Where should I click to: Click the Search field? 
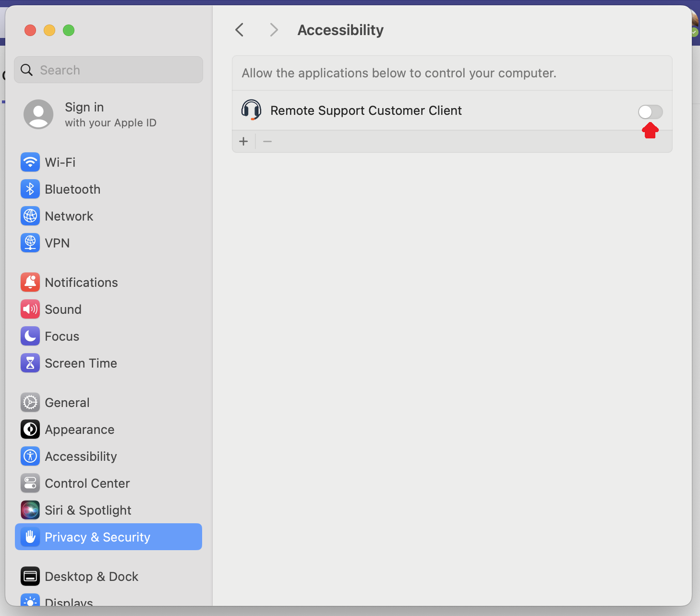(x=109, y=70)
